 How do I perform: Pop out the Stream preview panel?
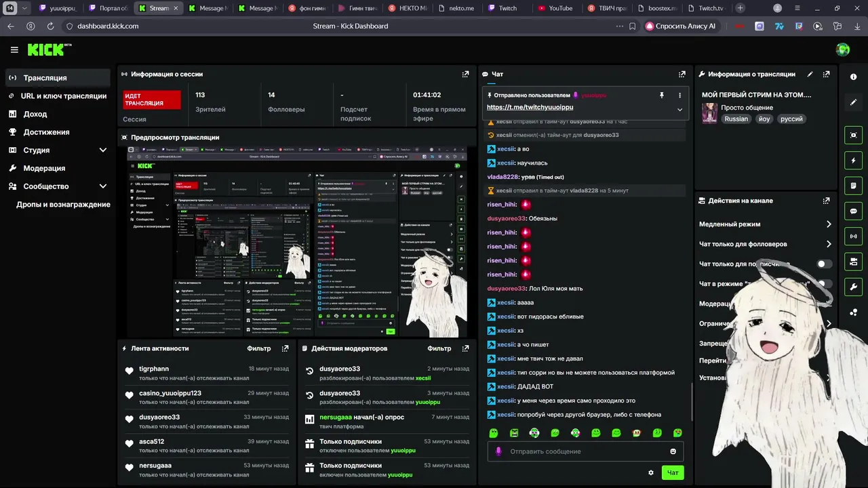pos(465,137)
